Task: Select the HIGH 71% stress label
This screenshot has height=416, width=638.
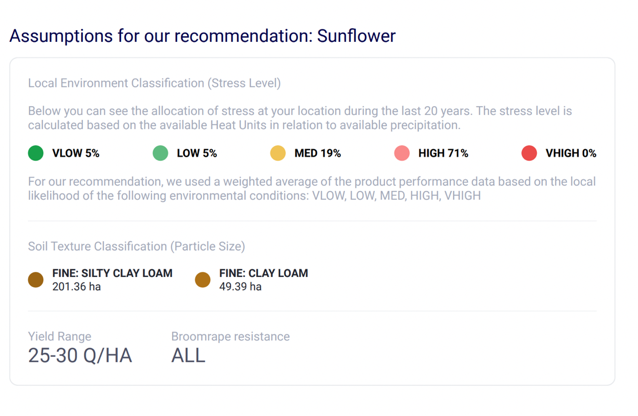Action: click(x=443, y=153)
